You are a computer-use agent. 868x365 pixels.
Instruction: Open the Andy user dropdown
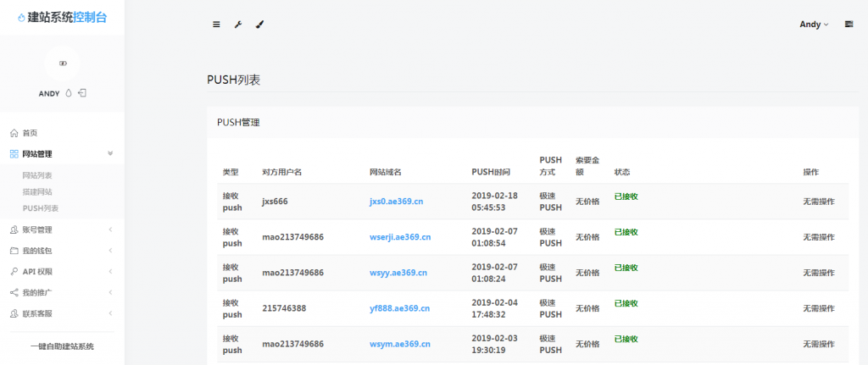[x=814, y=25]
